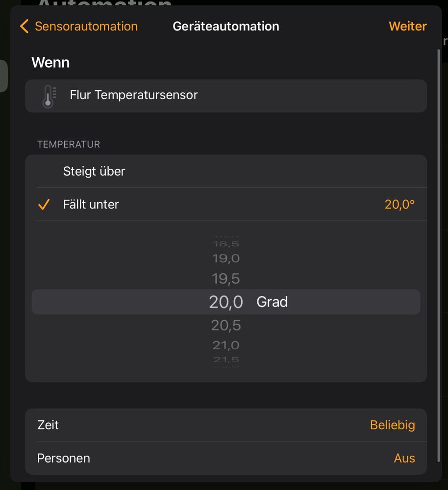Pick 21,0 in the temperature picker
The height and width of the screenshot is (490, 448).
pos(226,345)
